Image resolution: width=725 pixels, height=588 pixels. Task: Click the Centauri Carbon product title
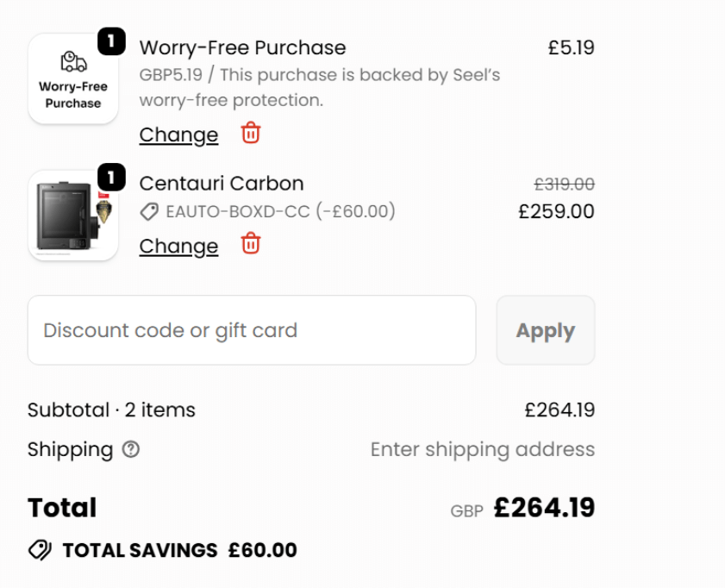click(x=221, y=183)
